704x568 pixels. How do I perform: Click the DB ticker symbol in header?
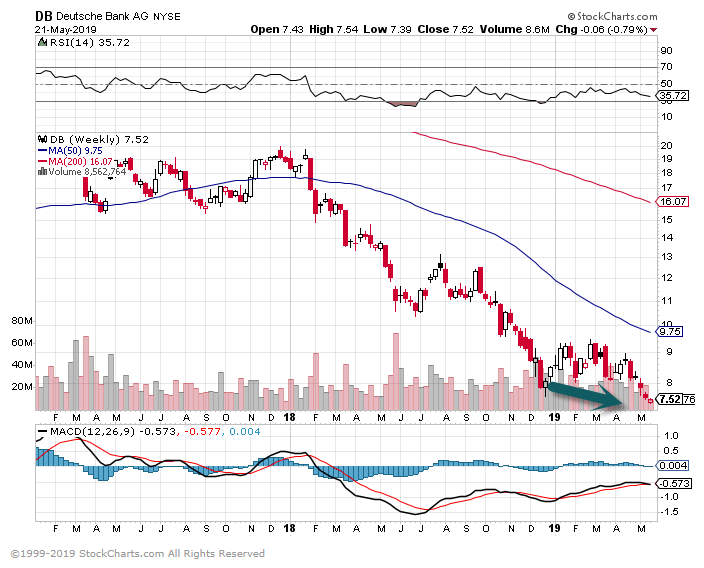[x=44, y=17]
